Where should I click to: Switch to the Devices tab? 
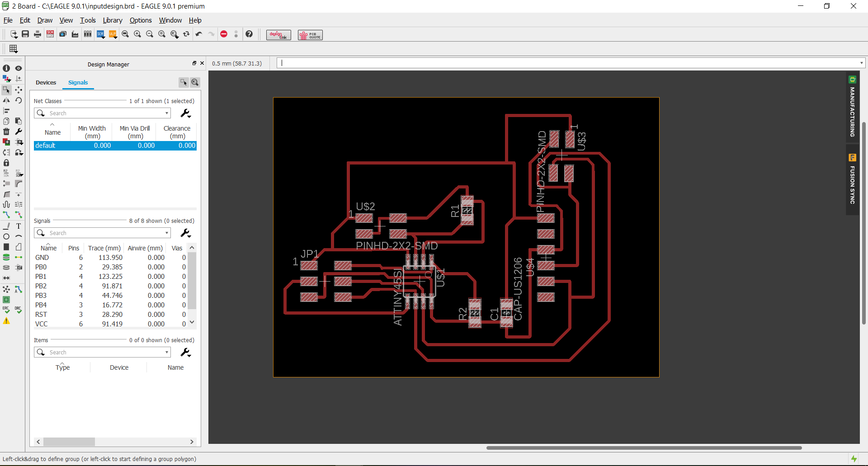(x=46, y=83)
